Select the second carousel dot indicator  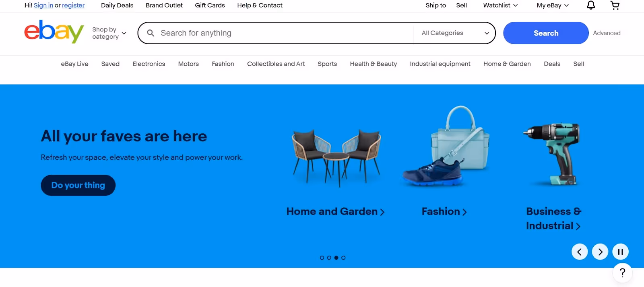click(x=329, y=258)
